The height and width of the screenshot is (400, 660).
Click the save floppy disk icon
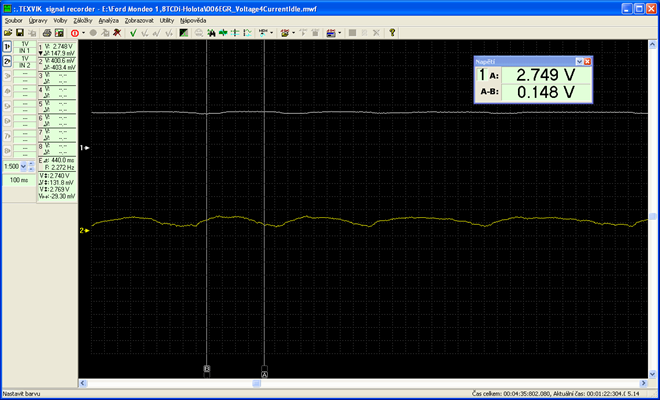(x=20, y=33)
